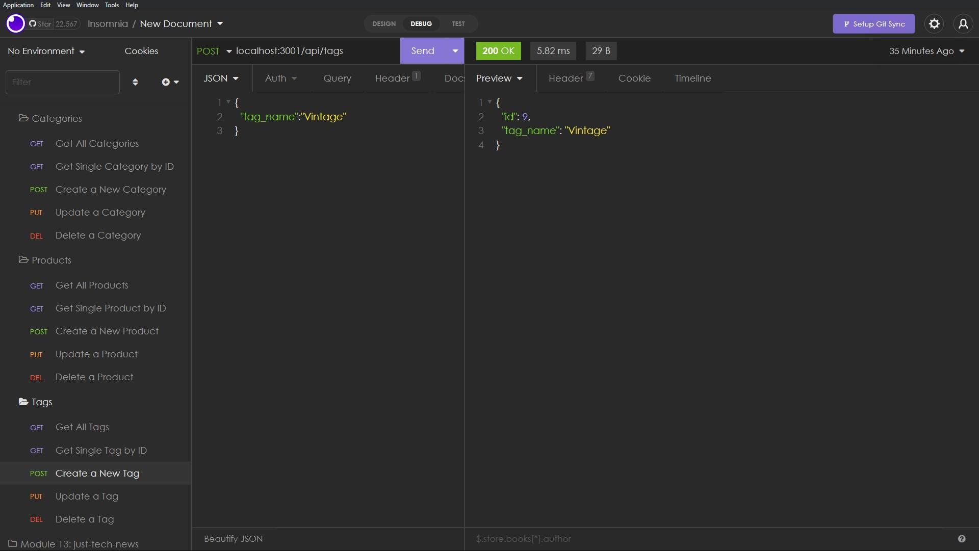The height and width of the screenshot is (551, 980).
Task: Collapse the Categories folder
Action: 57,118
